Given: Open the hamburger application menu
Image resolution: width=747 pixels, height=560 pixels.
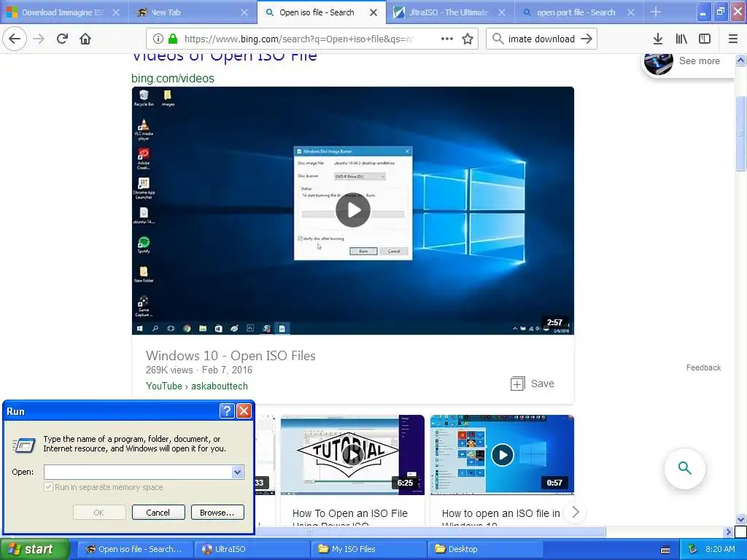Looking at the screenshot, I should tap(733, 39).
